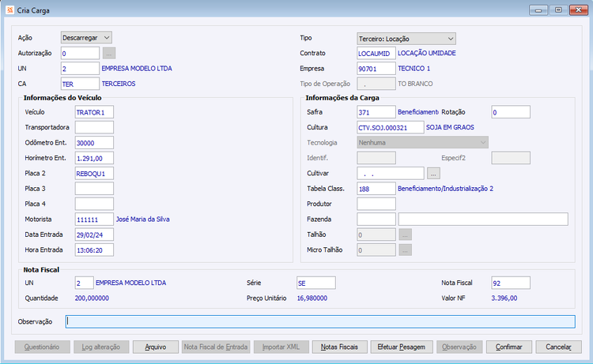Click the Confirmar button
This screenshot has height=364, width=593.
509,347
